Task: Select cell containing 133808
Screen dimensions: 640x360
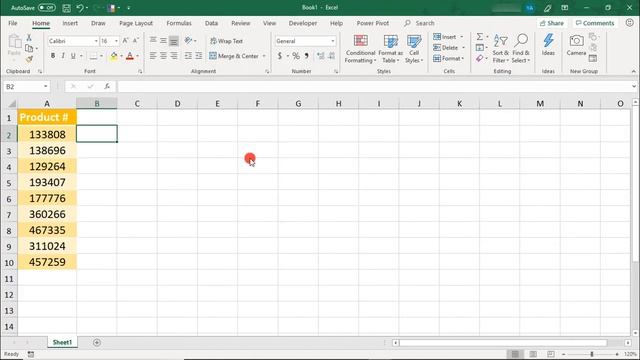Action: [x=47, y=134]
